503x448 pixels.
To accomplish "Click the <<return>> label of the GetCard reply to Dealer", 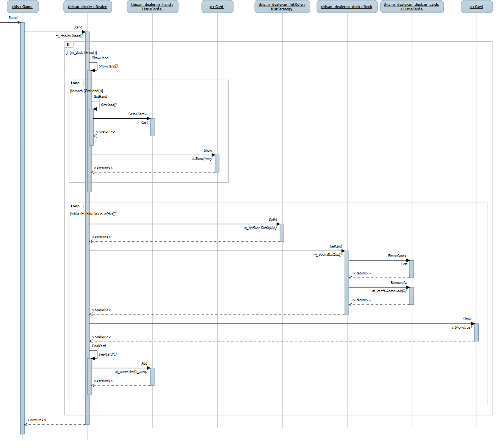I will (x=102, y=310).
